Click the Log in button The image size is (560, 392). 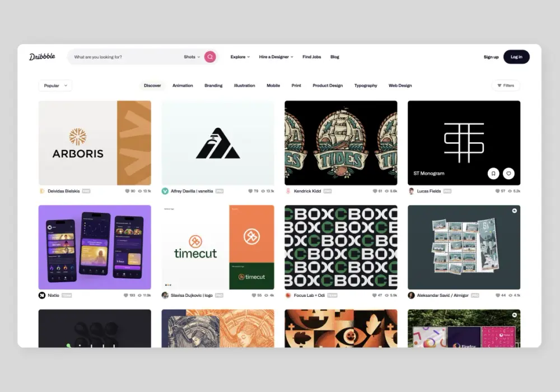coord(516,57)
